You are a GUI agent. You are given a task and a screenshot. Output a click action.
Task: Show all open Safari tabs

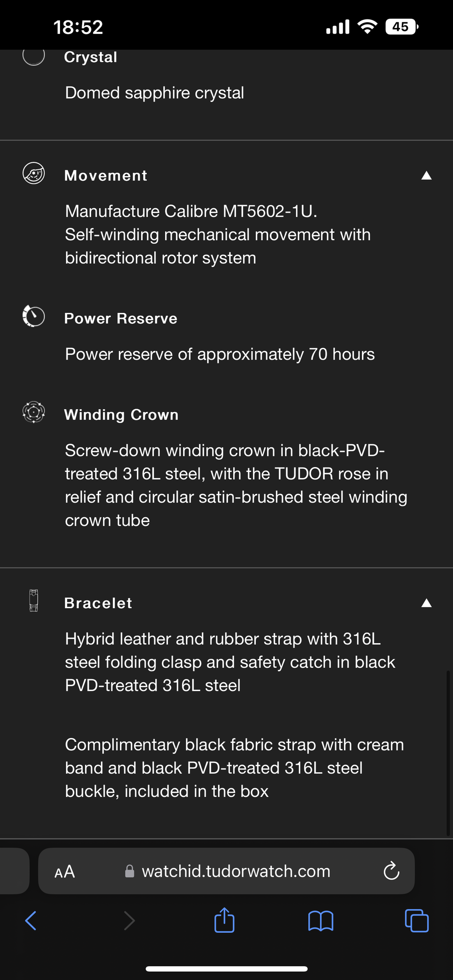pyautogui.click(x=417, y=921)
